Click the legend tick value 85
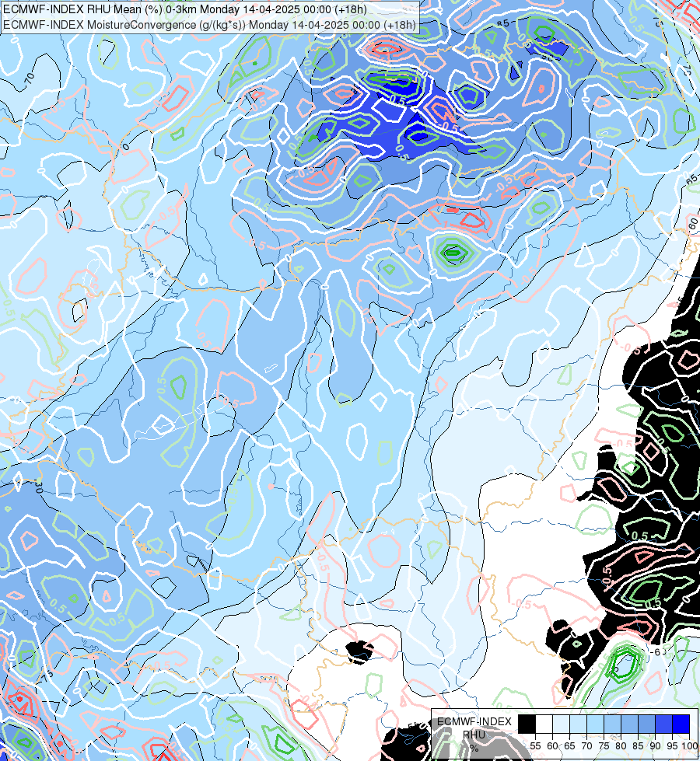 [x=638, y=746]
